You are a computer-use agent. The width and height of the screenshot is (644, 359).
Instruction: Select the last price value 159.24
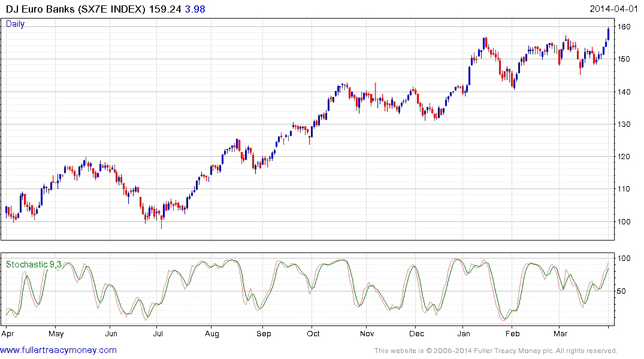coord(165,9)
